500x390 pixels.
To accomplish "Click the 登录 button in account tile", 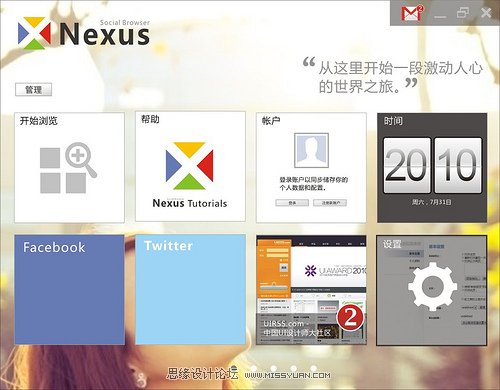I will 292,203.
